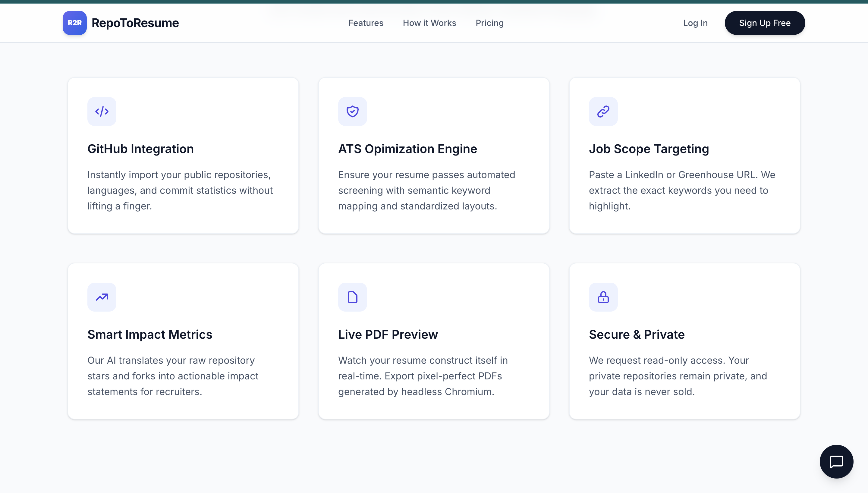
Task: Select the Secure & Private card
Action: tap(684, 341)
